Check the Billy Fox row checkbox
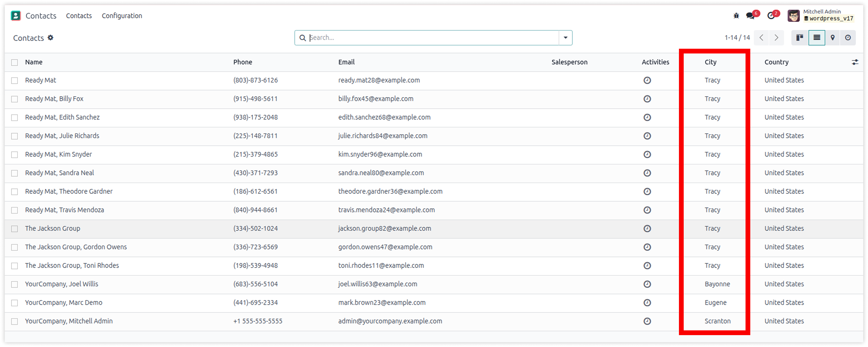 (x=15, y=99)
